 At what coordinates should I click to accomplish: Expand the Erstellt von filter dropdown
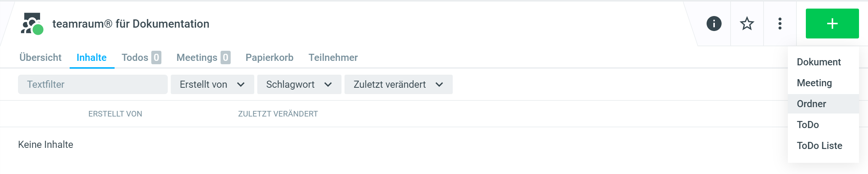tap(212, 84)
